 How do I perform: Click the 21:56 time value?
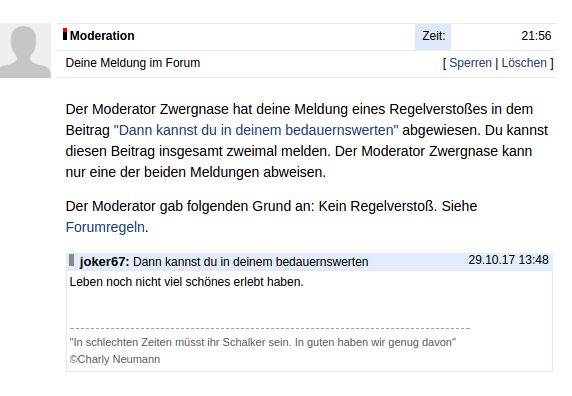click(536, 36)
